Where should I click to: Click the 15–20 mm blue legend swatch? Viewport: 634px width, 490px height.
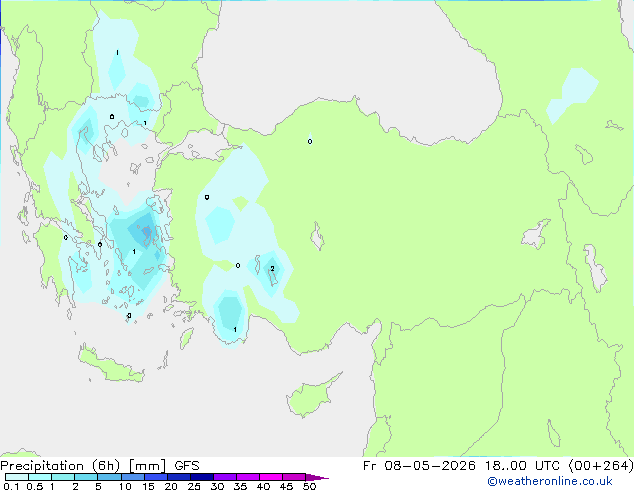coord(156,477)
